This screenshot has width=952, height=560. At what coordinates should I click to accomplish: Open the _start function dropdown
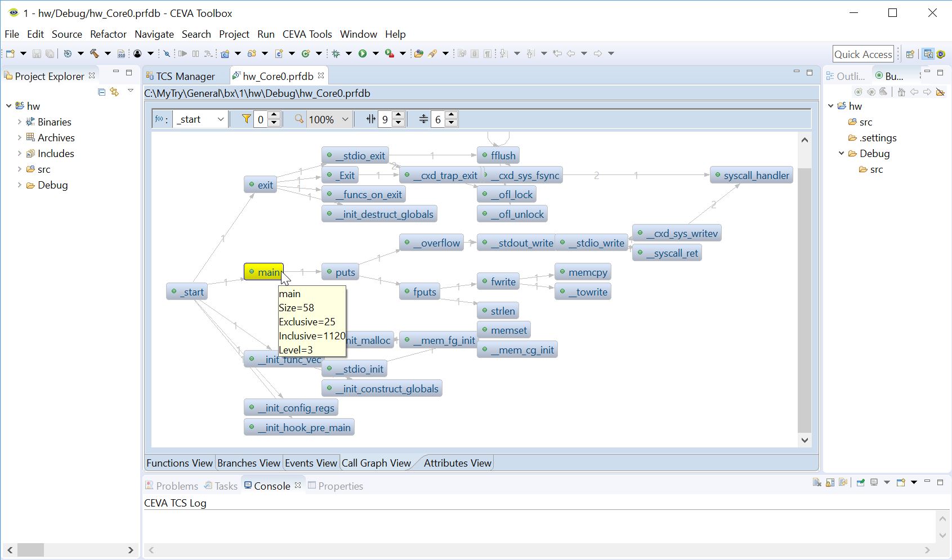(220, 119)
